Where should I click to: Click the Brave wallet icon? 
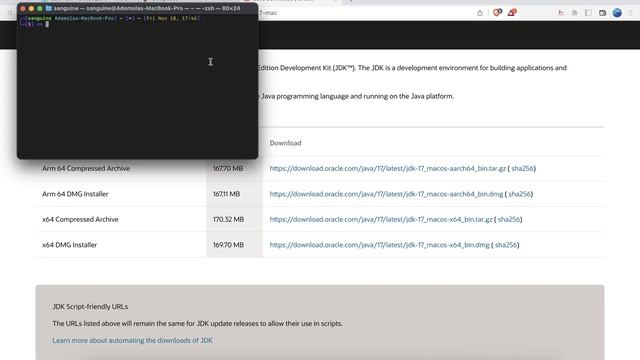pos(602,13)
